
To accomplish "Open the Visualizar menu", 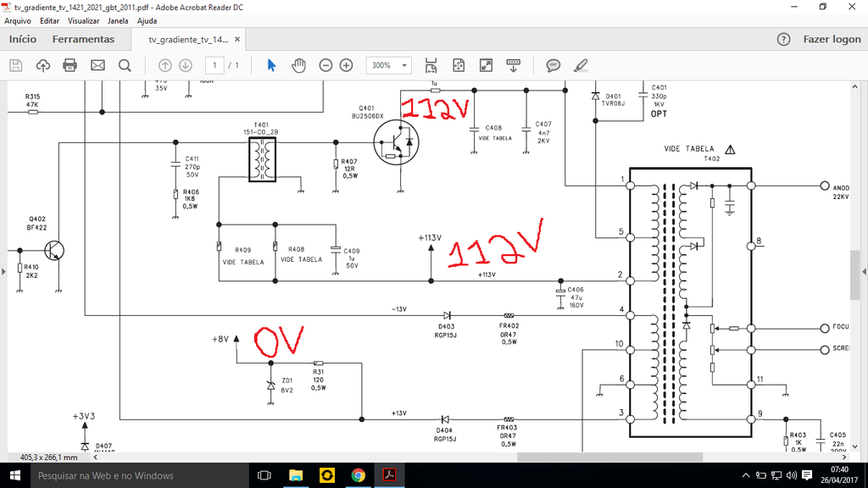I will (84, 21).
